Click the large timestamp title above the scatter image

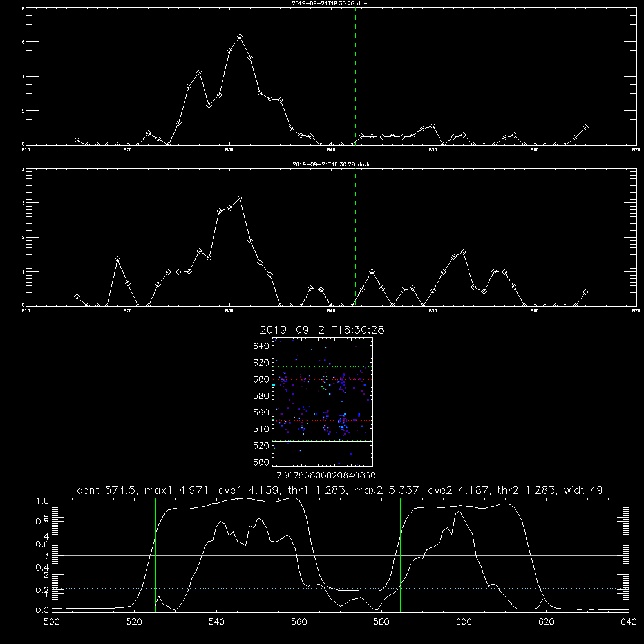(322, 330)
